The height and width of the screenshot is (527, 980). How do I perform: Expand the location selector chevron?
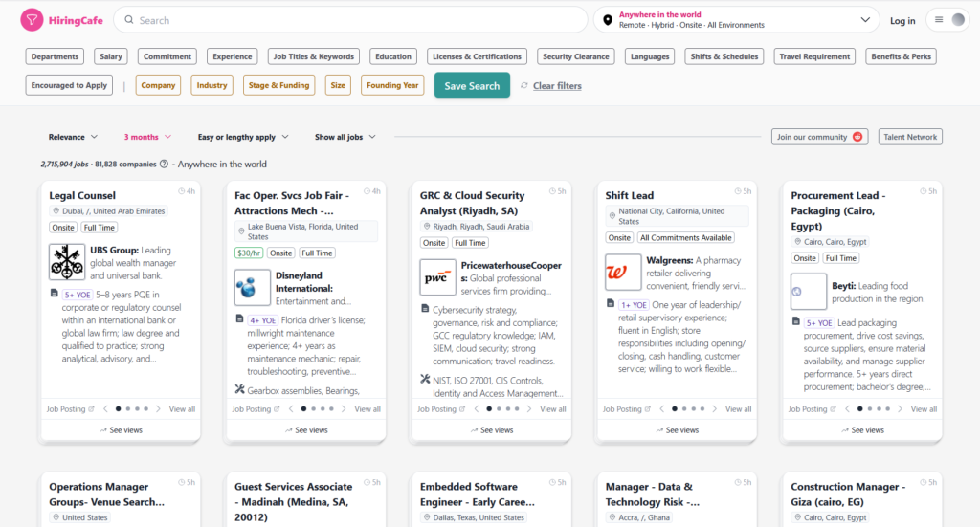[865, 20]
